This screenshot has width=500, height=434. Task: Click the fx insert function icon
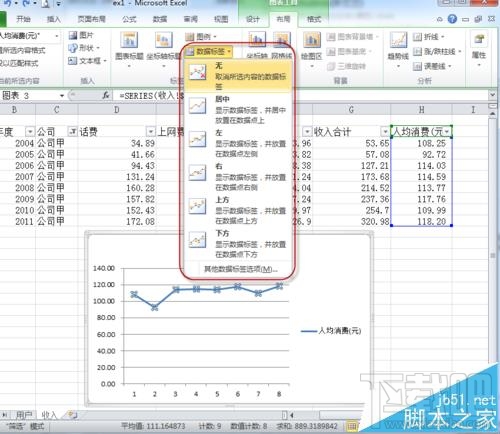106,96
